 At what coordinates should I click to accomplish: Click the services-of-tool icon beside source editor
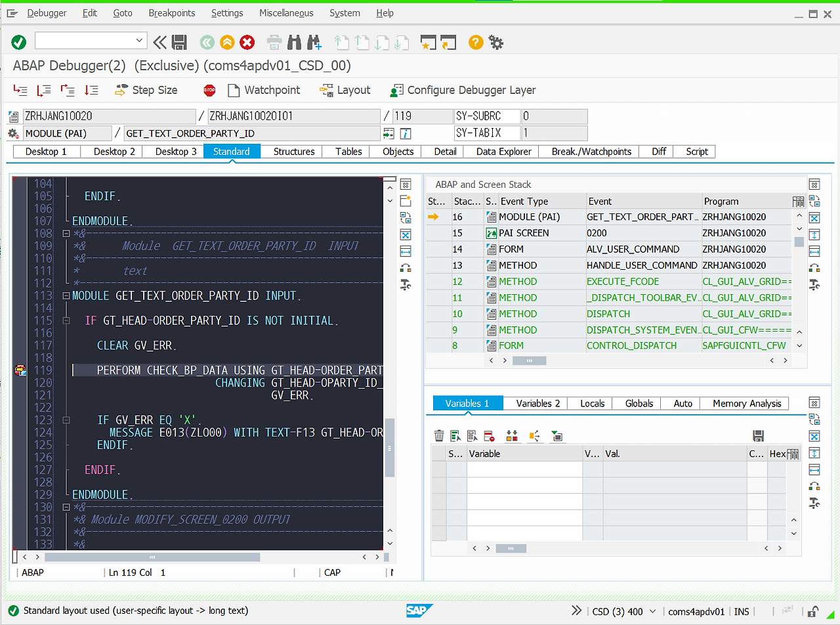pyautogui.click(x=405, y=284)
